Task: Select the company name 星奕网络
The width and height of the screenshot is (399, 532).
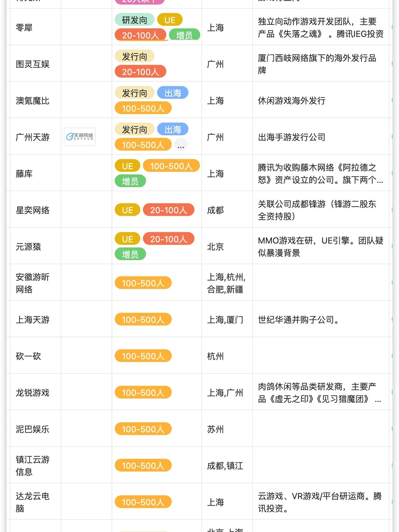Action: pos(33,210)
